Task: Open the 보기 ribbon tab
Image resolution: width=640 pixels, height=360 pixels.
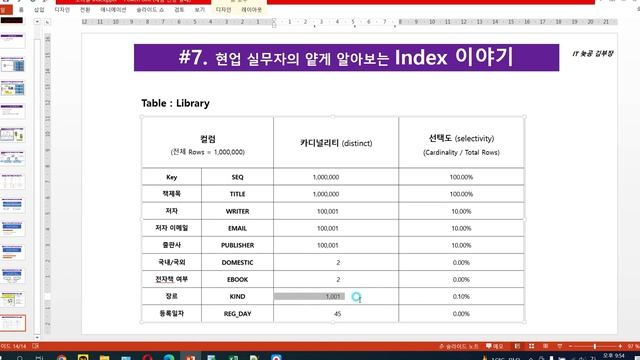Action: pyautogui.click(x=200, y=9)
